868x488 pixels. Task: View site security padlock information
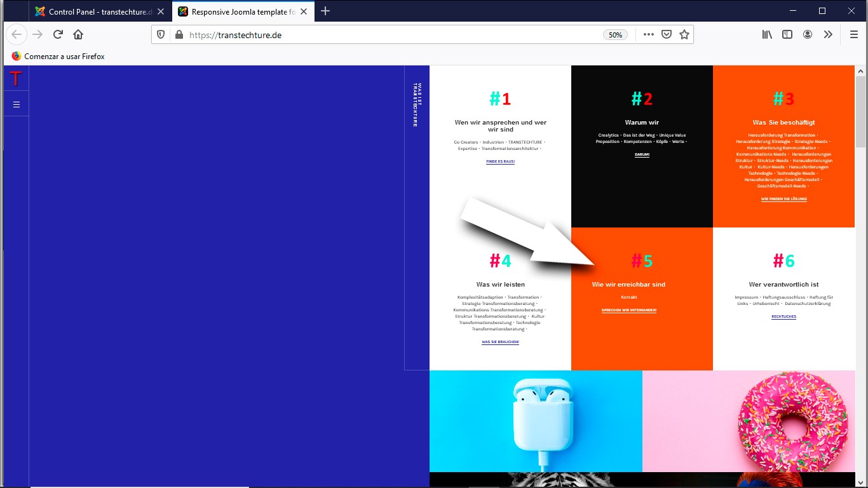[179, 35]
